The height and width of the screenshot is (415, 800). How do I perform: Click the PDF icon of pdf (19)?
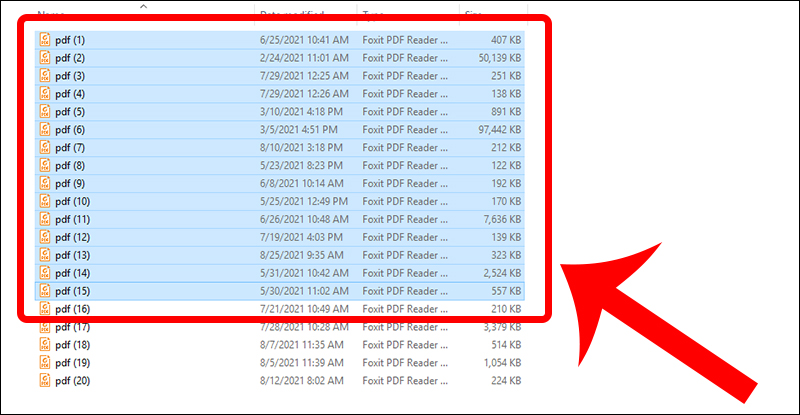click(x=45, y=362)
